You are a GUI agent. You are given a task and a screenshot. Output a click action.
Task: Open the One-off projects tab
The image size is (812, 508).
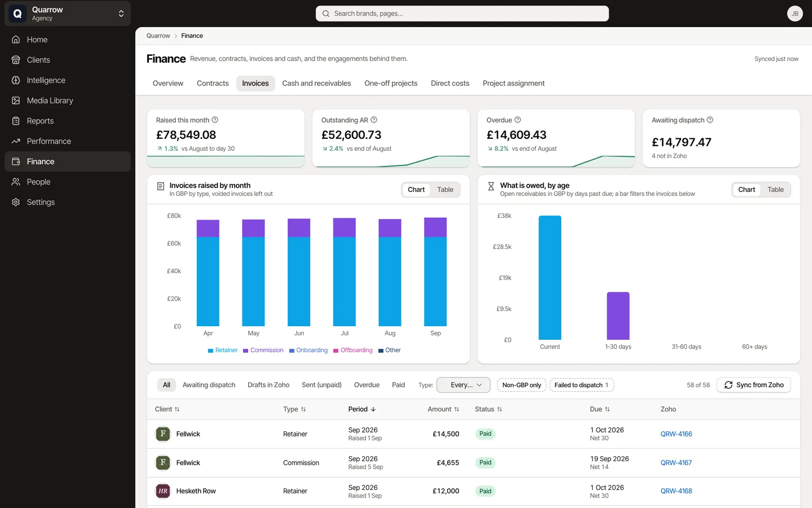(x=391, y=84)
